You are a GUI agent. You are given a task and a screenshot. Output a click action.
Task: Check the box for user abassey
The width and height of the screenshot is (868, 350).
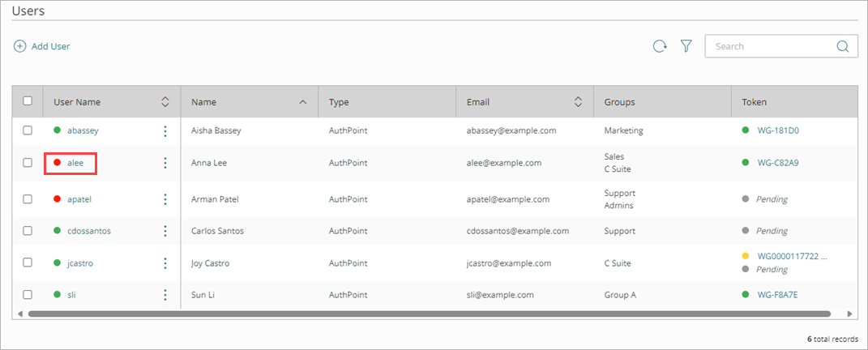click(x=28, y=130)
